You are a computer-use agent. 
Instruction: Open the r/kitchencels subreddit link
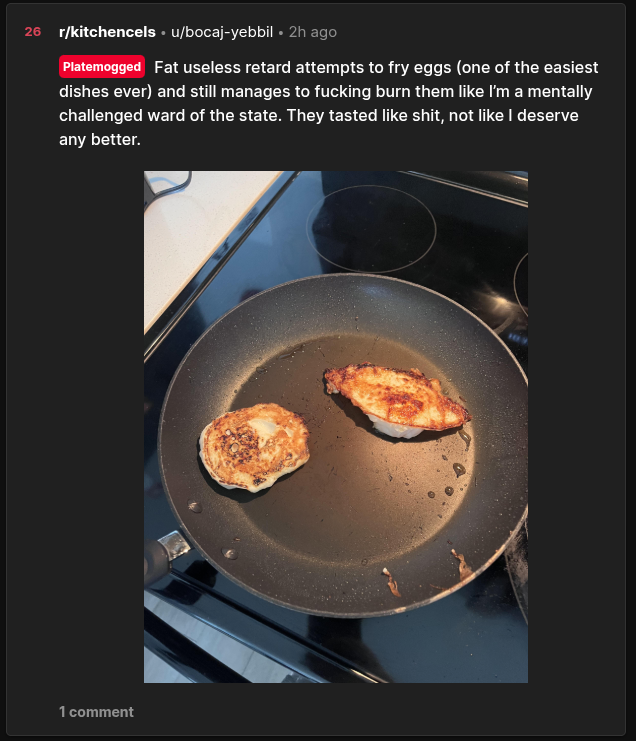coord(107,32)
